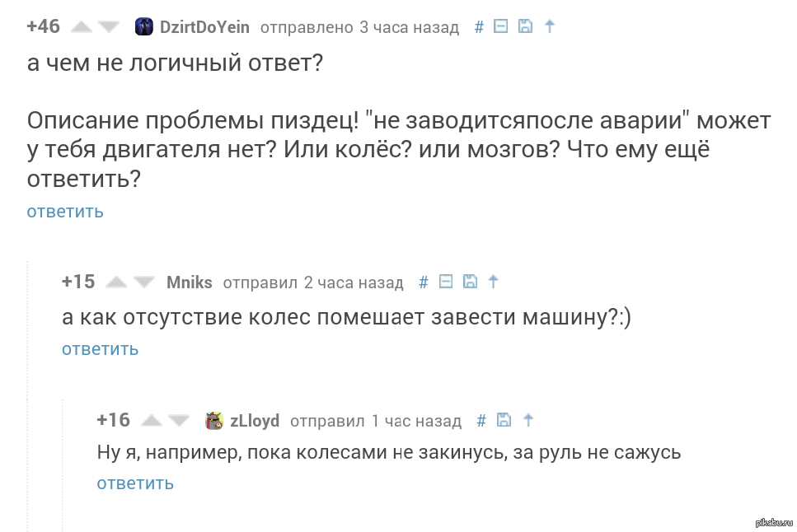Collapse the Mniks comment branch
This screenshot has width=797, height=532.
[x=446, y=281]
